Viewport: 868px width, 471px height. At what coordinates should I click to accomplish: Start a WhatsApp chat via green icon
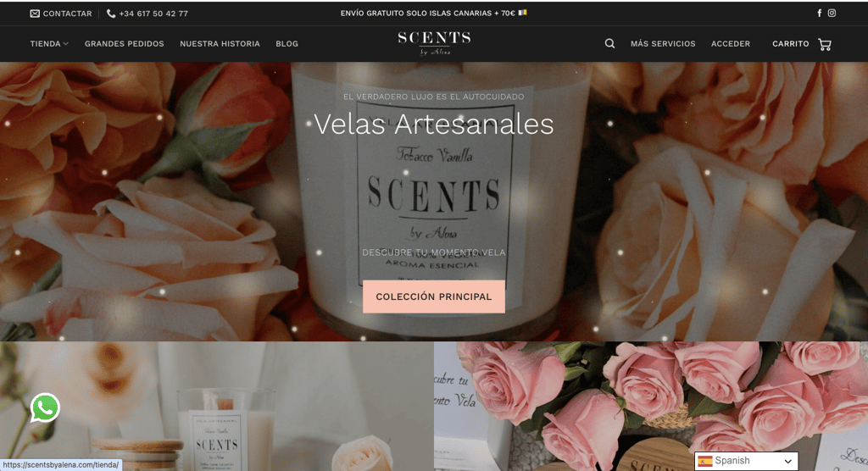45,408
